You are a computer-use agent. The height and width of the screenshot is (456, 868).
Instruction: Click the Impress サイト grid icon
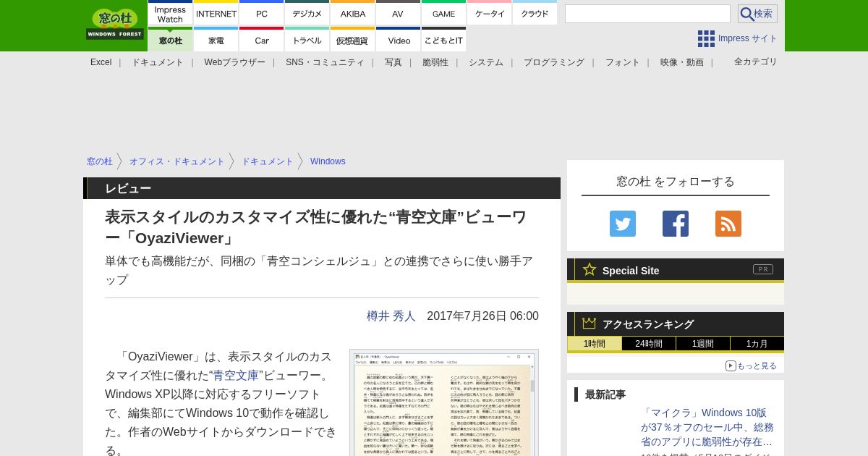(706, 38)
